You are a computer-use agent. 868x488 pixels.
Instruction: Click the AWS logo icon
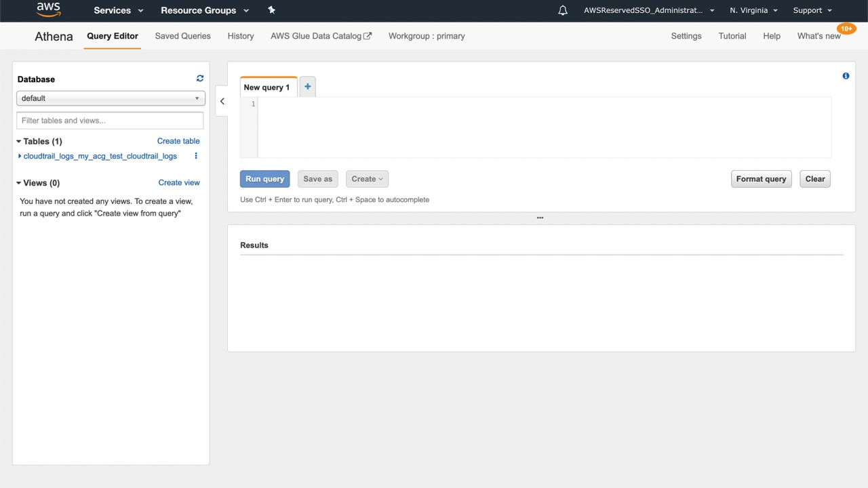pyautogui.click(x=48, y=10)
